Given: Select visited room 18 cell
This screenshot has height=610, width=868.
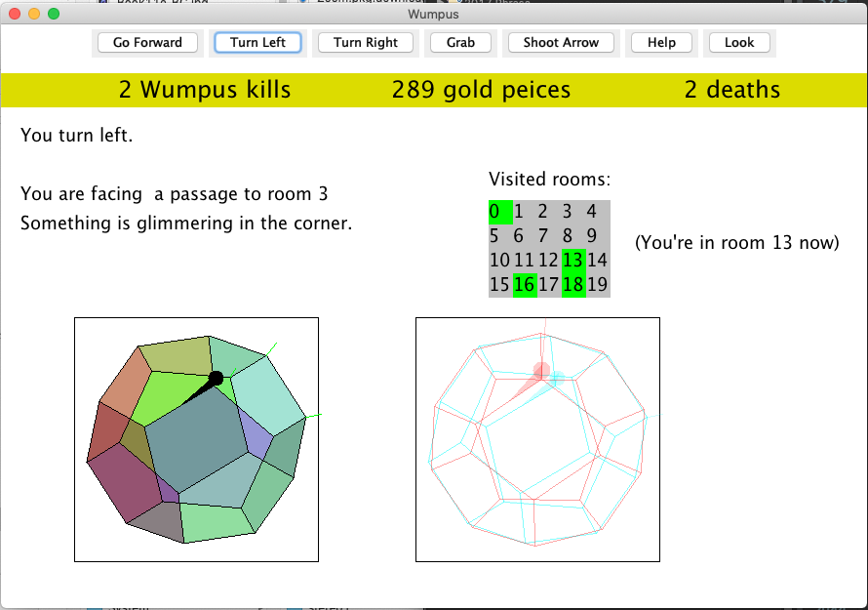Looking at the screenshot, I should pyautogui.click(x=573, y=285).
